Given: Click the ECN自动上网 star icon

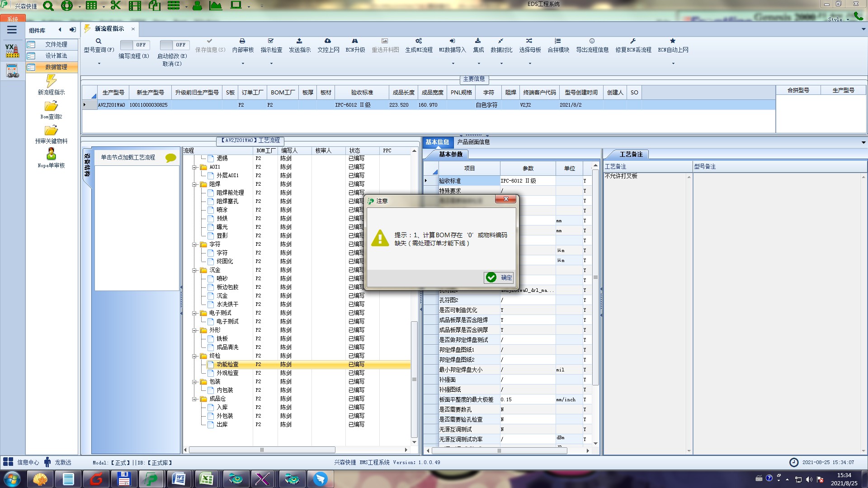Looking at the screenshot, I should pos(673,41).
